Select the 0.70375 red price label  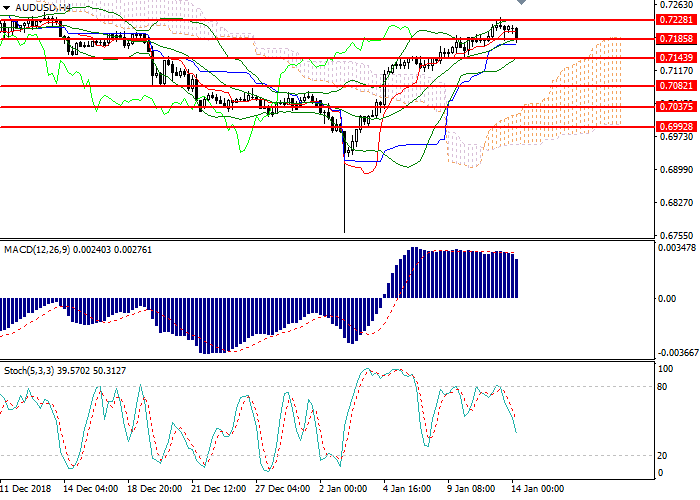668,107
